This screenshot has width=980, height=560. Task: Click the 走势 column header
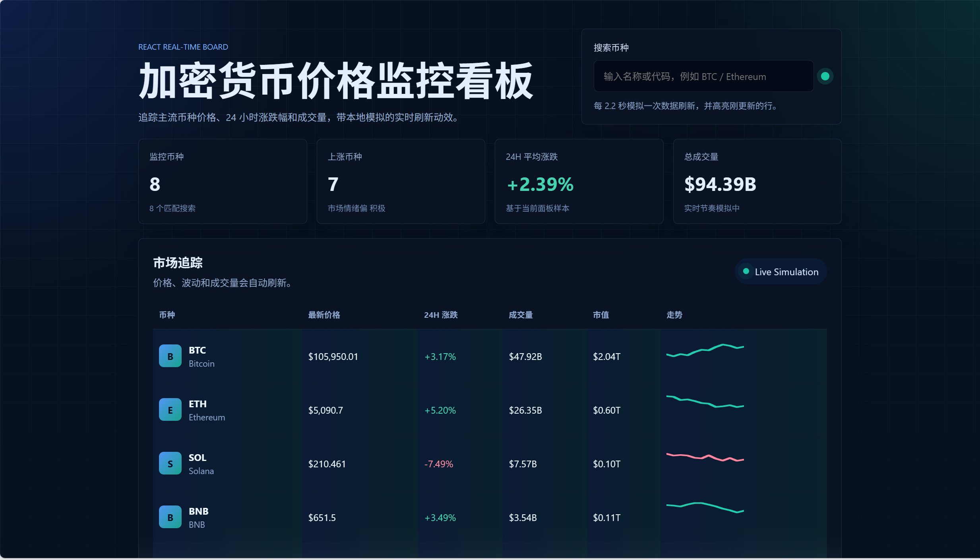pyautogui.click(x=674, y=315)
